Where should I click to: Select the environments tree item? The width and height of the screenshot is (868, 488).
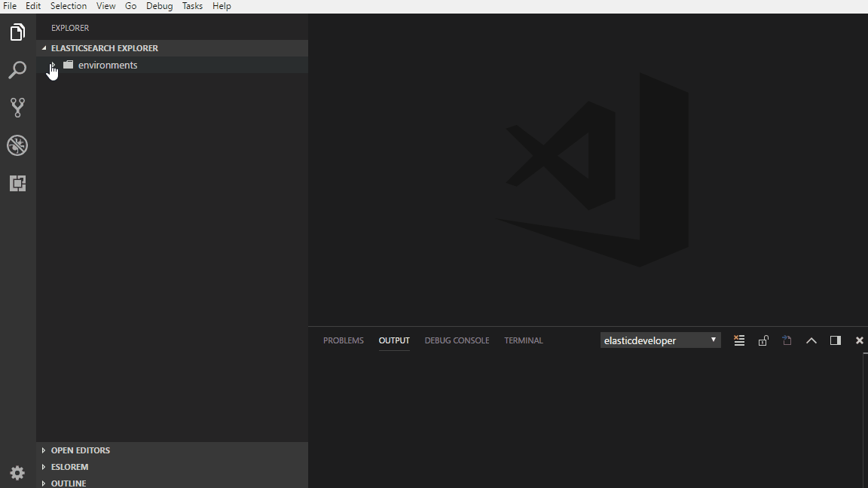coord(172,65)
